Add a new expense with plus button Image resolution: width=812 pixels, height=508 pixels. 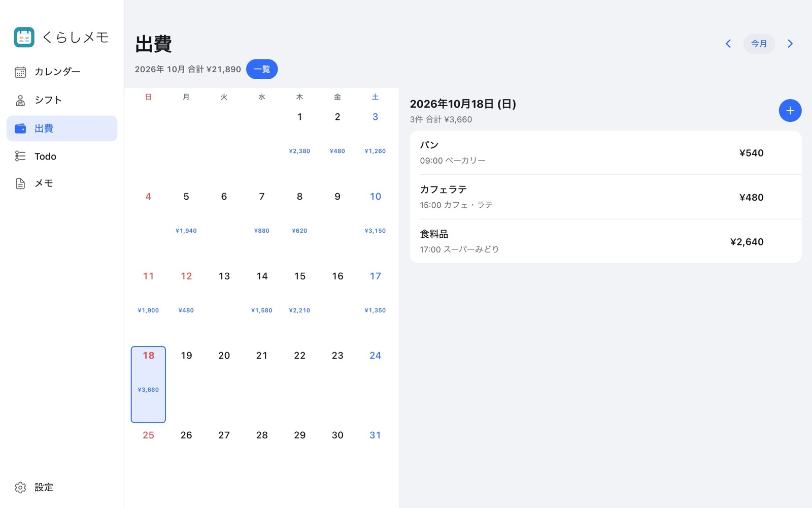[x=790, y=111]
